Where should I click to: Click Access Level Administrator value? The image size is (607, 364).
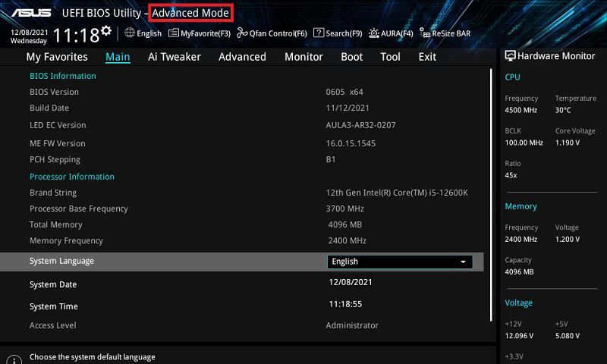pos(352,326)
